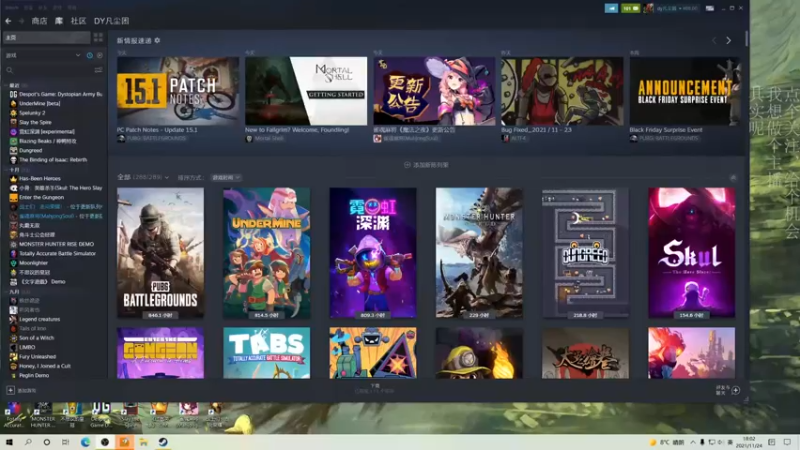800x450 pixels.
Task: Open the 商店 store tab
Action: (x=39, y=21)
